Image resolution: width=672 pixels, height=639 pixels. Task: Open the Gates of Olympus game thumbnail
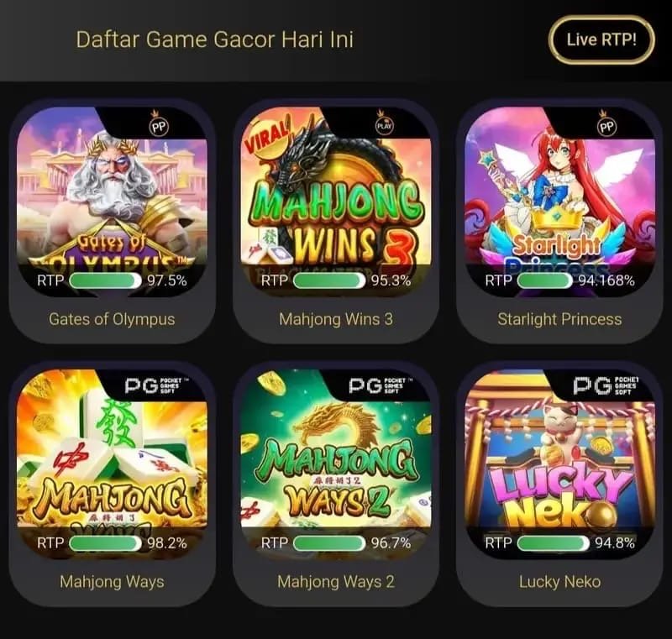tap(112, 202)
